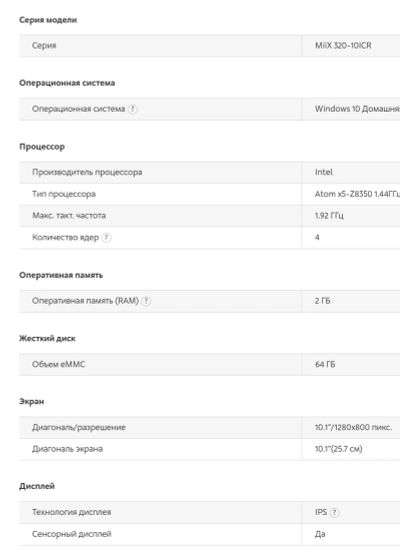Select Тип процессора row label

coord(64,194)
